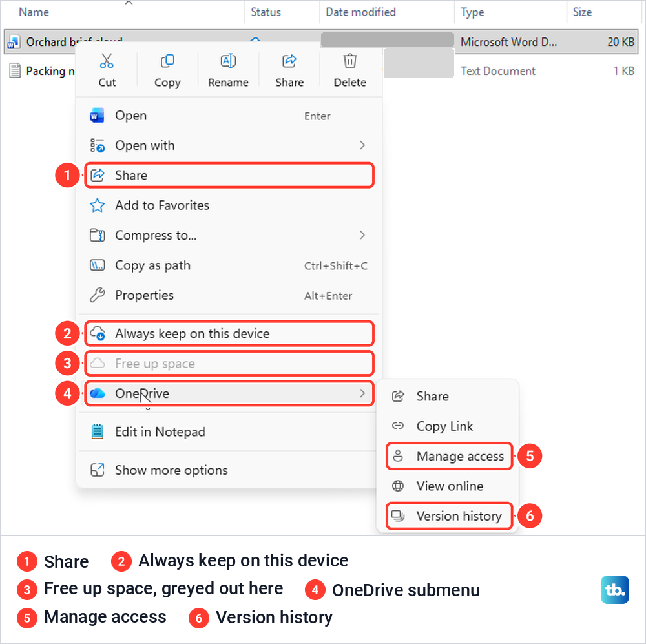Image resolution: width=646 pixels, height=644 pixels.
Task: Select Always keep on this device
Action: coord(229,333)
